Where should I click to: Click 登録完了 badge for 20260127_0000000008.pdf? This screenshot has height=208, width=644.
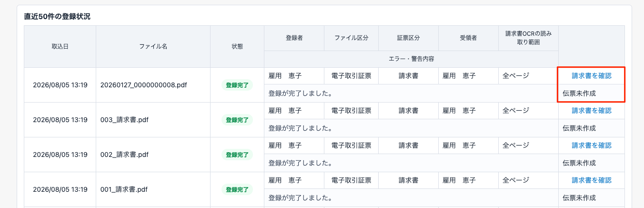(237, 85)
